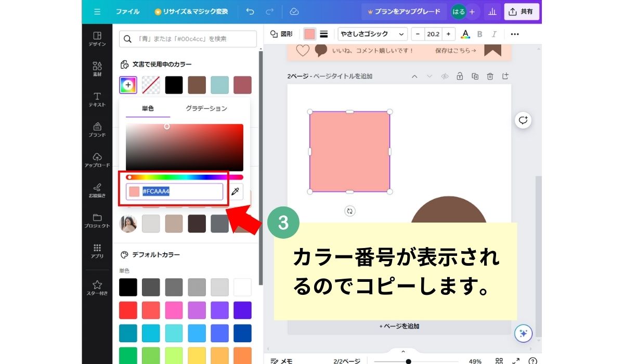Delete page with trash icon

[x=490, y=76]
